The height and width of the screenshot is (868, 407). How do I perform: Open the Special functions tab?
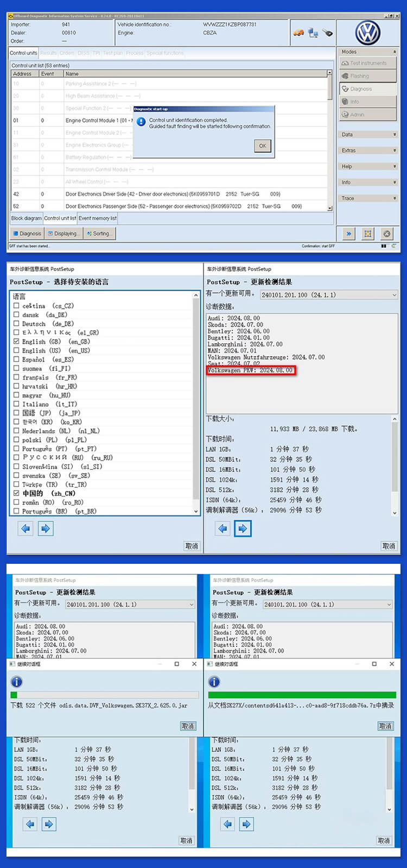(x=165, y=53)
